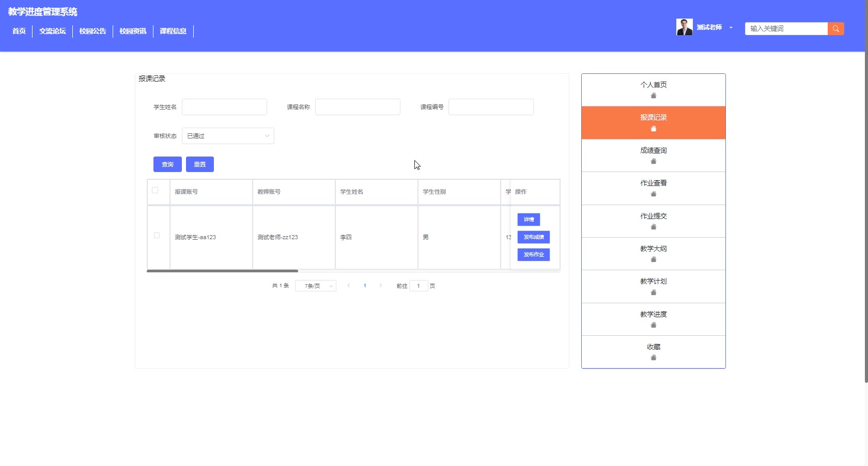Check the row checkbox for 测试学生-aa123
The height and width of the screenshot is (466, 868).
tap(157, 235)
